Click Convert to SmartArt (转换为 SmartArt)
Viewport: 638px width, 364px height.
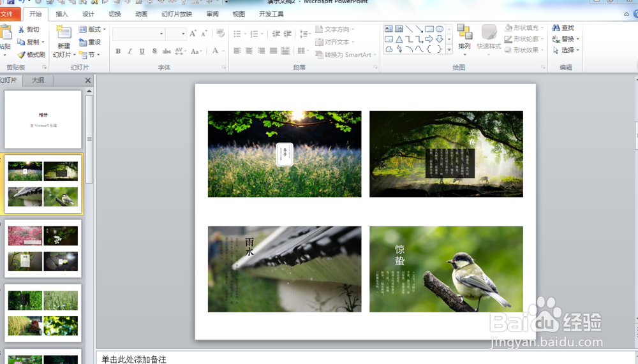pos(345,54)
